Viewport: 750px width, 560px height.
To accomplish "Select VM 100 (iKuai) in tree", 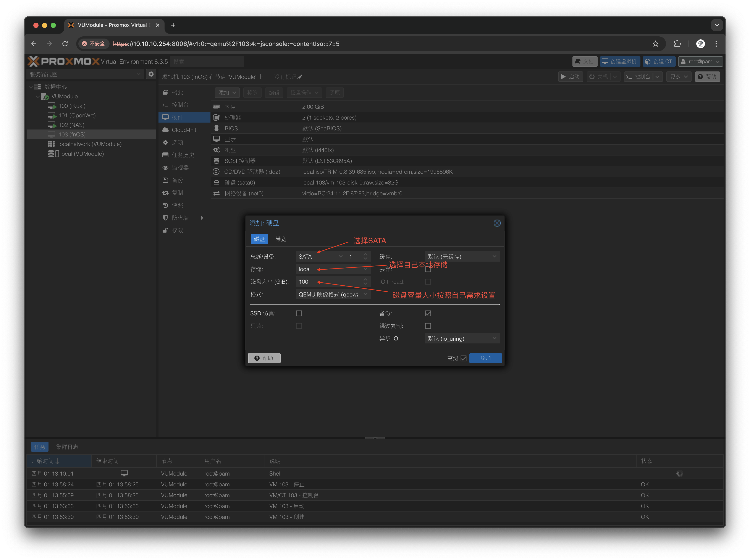I will click(x=72, y=106).
